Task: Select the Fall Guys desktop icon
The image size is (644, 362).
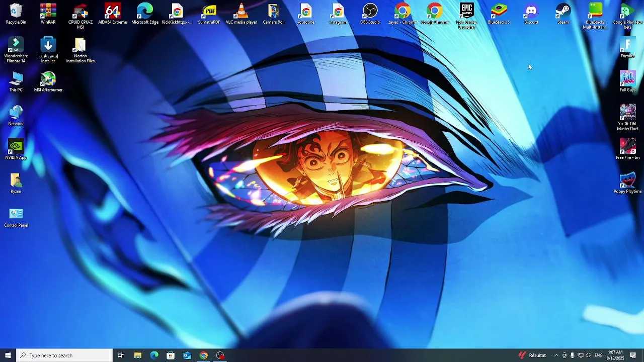Action: click(x=628, y=81)
